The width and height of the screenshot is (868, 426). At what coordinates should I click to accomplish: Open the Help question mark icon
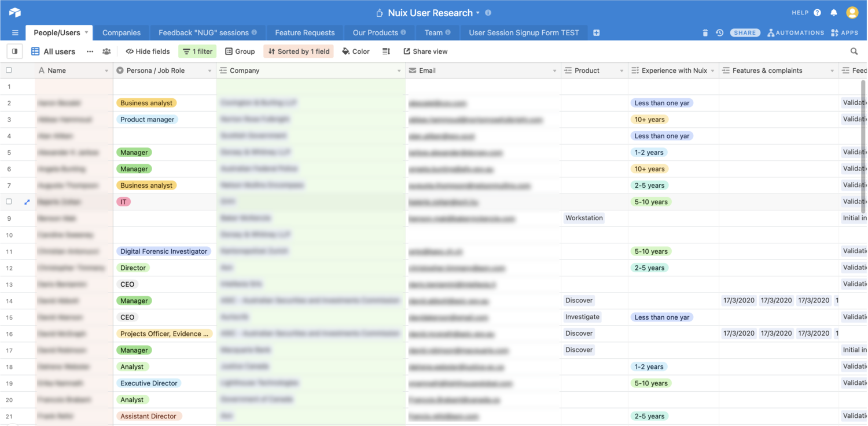coord(817,13)
